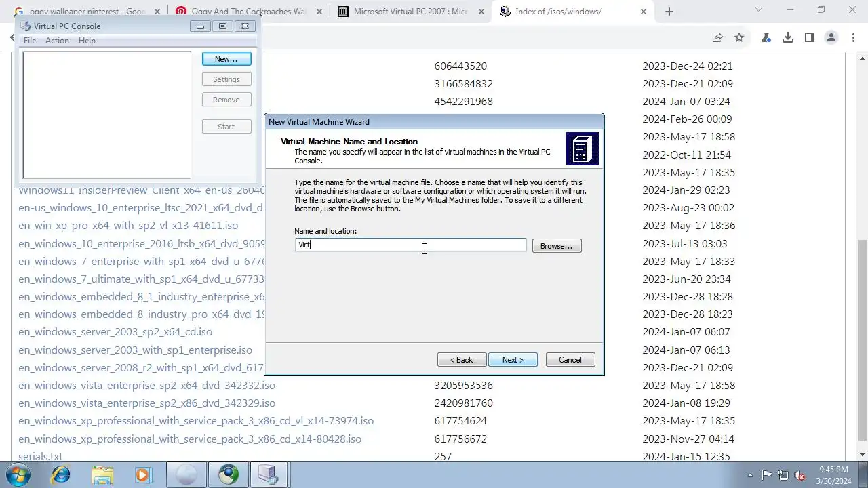
Task: Select Virtual PC taskbar button
Action: [270, 475]
